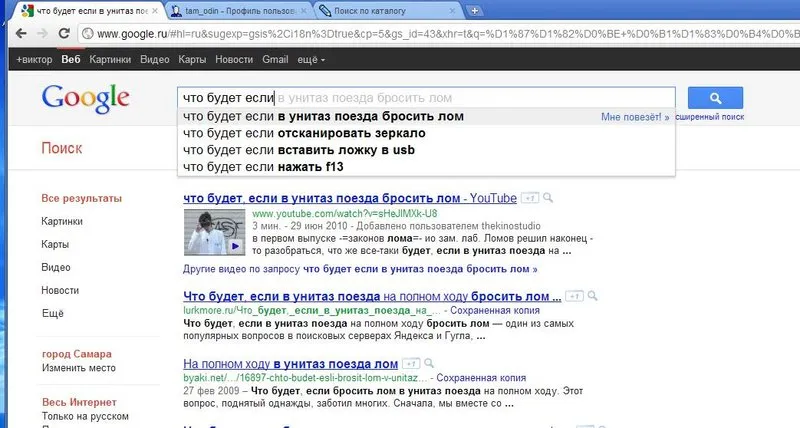
Task: Click the browser back arrow
Action: coord(21,34)
